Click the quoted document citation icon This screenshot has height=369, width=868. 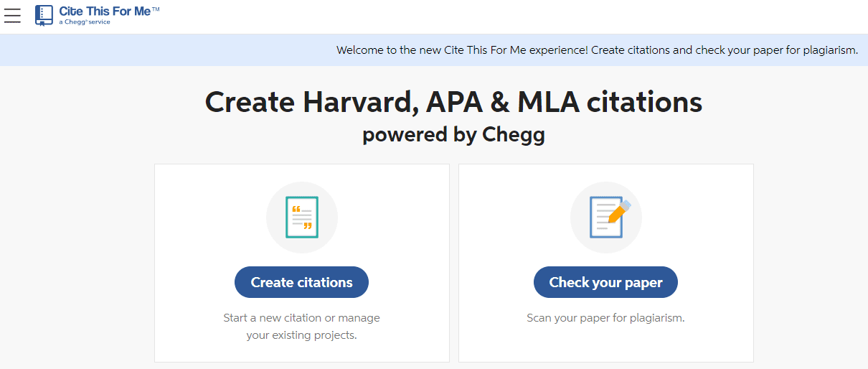coord(302,217)
